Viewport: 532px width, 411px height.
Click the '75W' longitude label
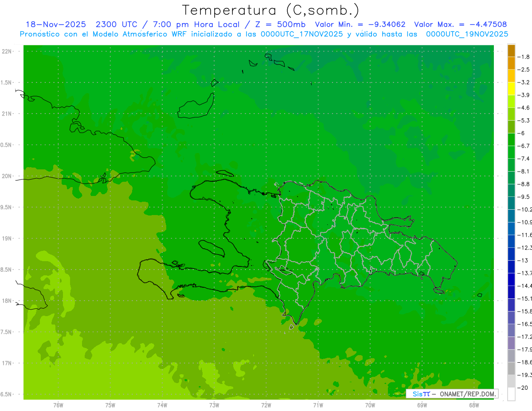(110, 405)
